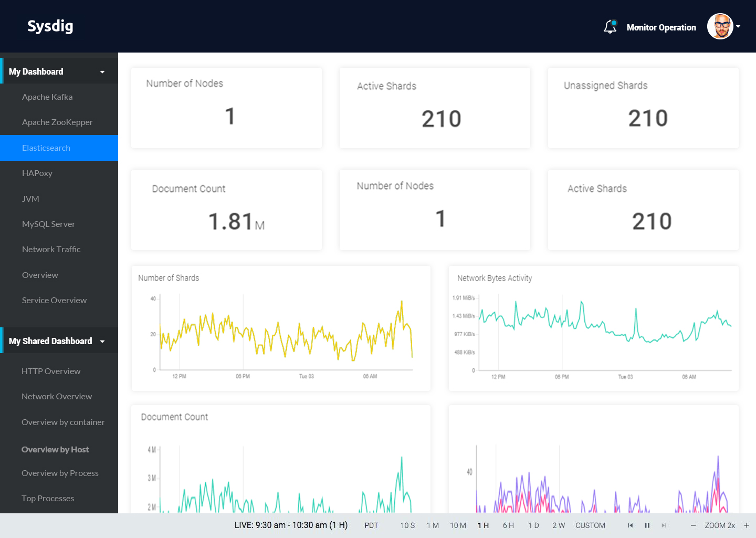This screenshot has width=756, height=538.
Task: Select the My Dashboard header
Action: (x=59, y=71)
